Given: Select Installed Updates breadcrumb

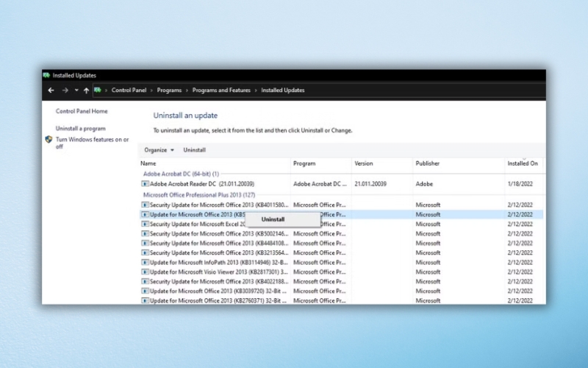Looking at the screenshot, I should click(283, 90).
